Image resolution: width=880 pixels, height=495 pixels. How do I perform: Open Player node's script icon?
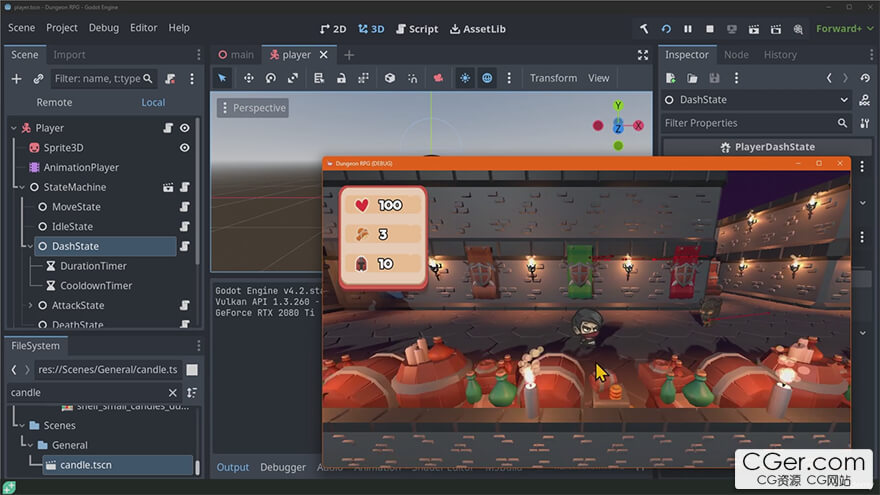pos(168,128)
